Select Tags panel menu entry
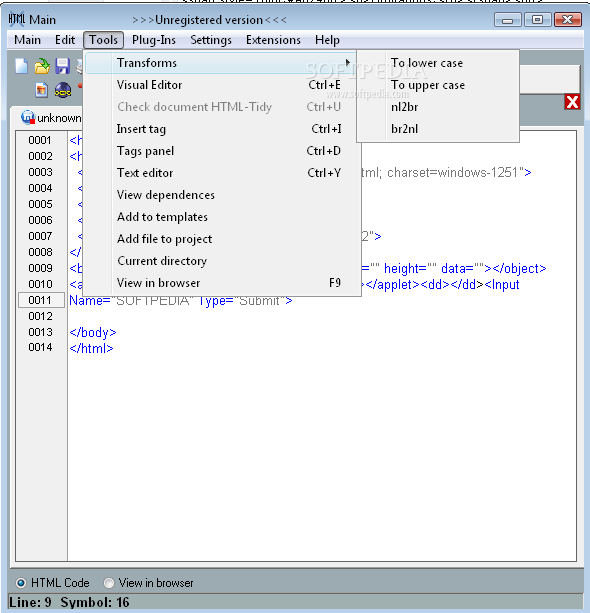The height and width of the screenshot is (613, 590). 221,151
